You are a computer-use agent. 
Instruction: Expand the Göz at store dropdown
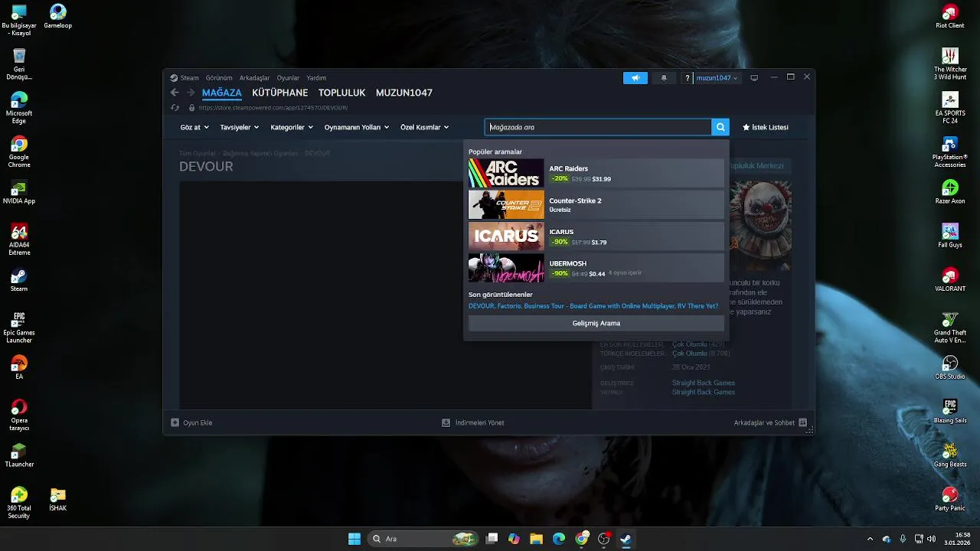(194, 127)
